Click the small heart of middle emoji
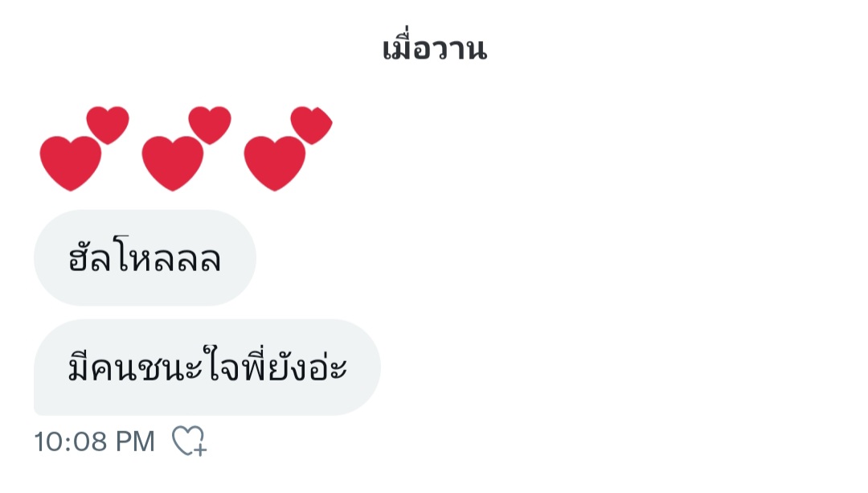868x493 pixels. [210, 125]
